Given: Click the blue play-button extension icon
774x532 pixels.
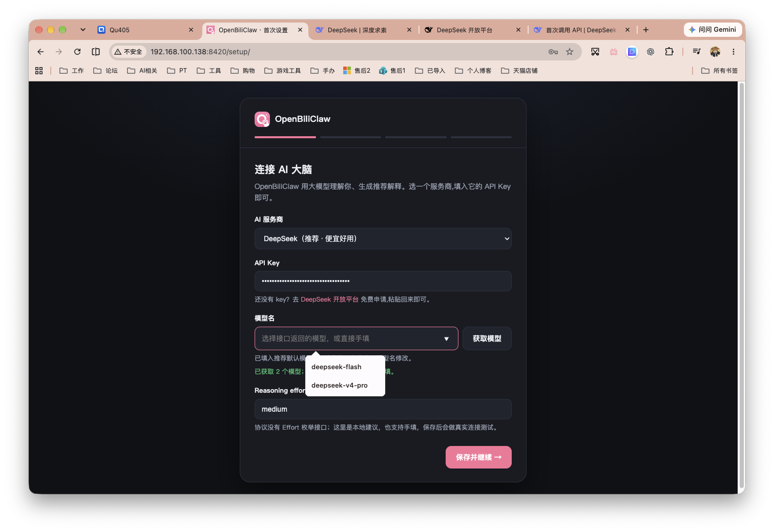Looking at the screenshot, I should (x=632, y=52).
